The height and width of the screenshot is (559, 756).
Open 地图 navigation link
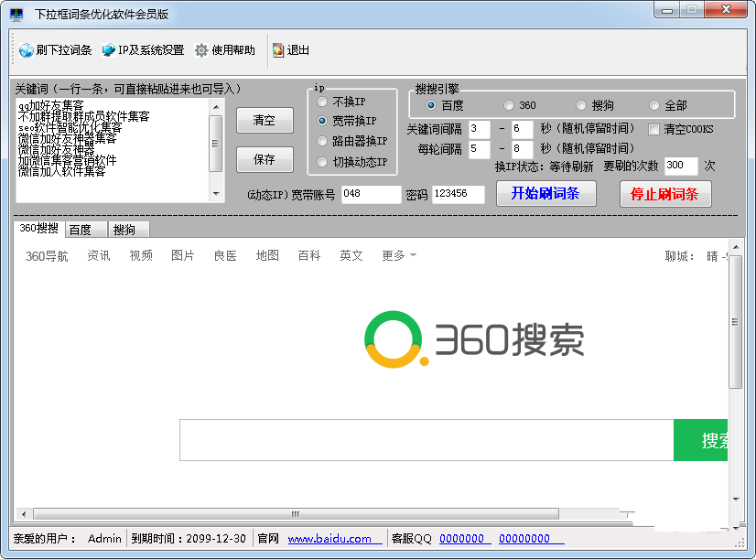coord(267,256)
